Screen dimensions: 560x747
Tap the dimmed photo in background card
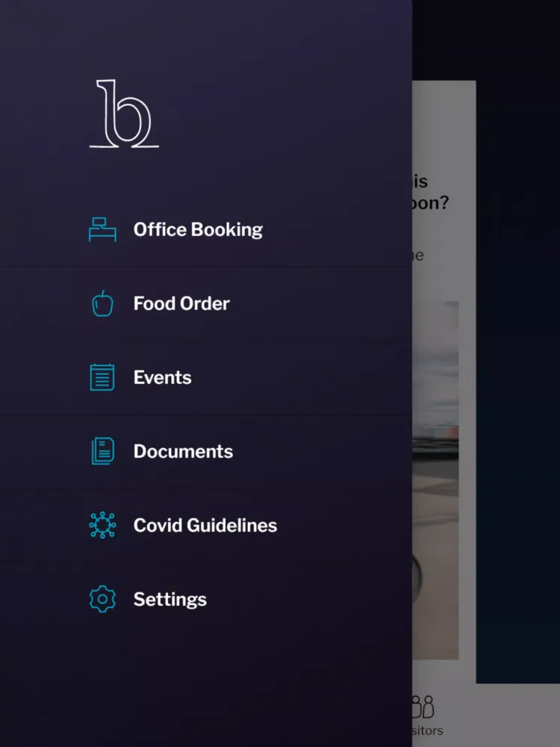[x=436, y=478]
